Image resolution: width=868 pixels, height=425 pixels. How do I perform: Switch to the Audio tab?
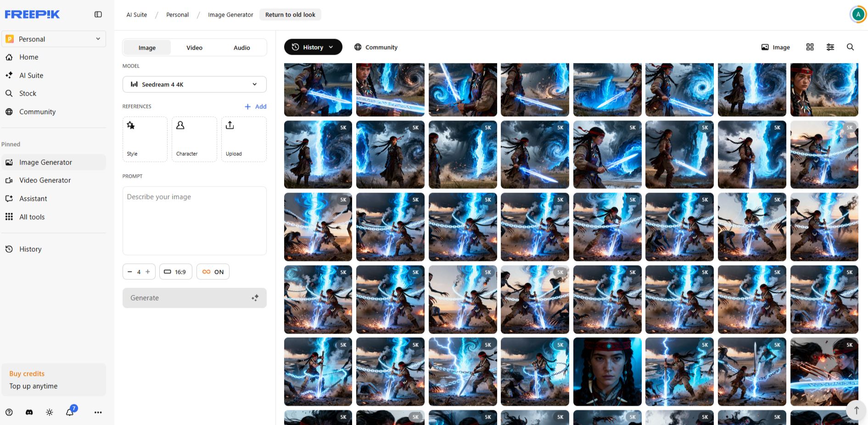[x=242, y=47]
